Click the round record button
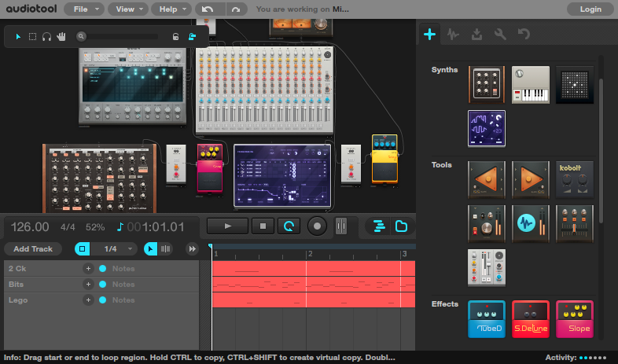The height and width of the screenshot is (364, 618). tap(317, 226)
